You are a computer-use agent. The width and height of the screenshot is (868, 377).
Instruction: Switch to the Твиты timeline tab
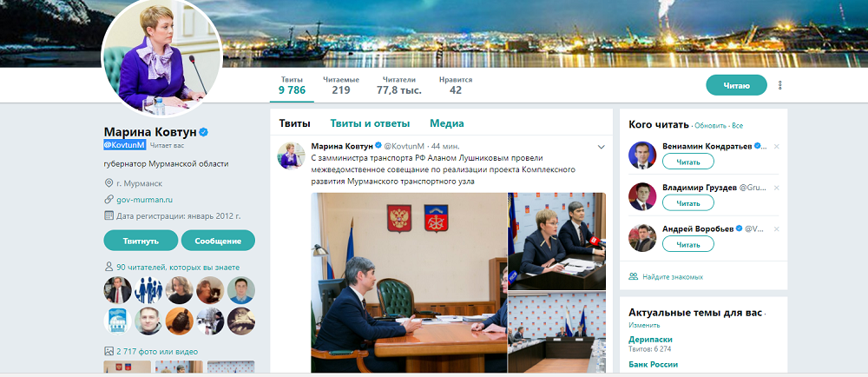pos(294,123)
